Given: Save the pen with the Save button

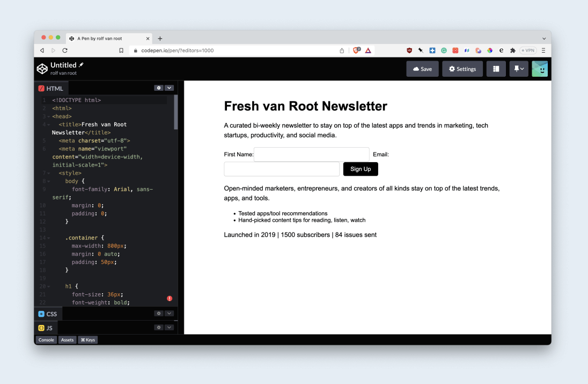Looking at the screenshot, I should [422, 69].
